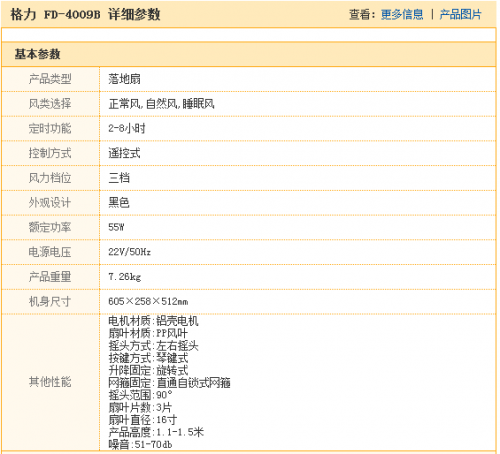Image resolution: width=500 pixels, height=454 pixels.
Task: Select the line 扇叶片数:3片
Action: point(140,407)
